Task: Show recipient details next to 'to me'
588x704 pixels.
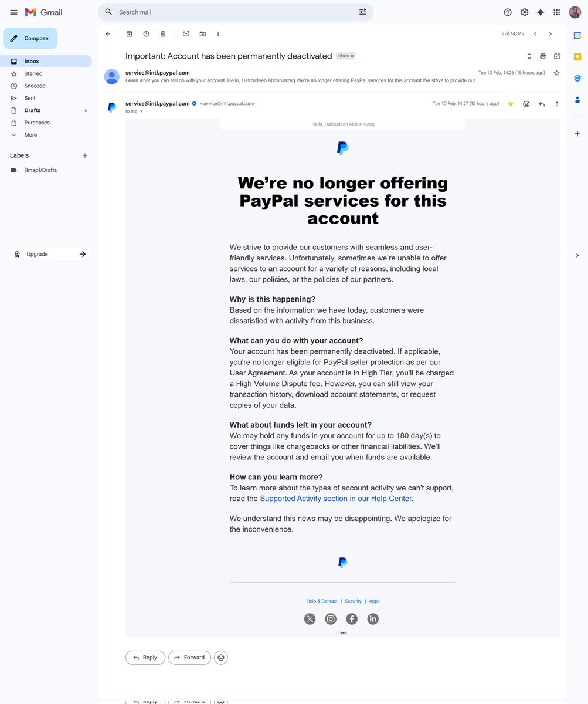Action: 141,111
